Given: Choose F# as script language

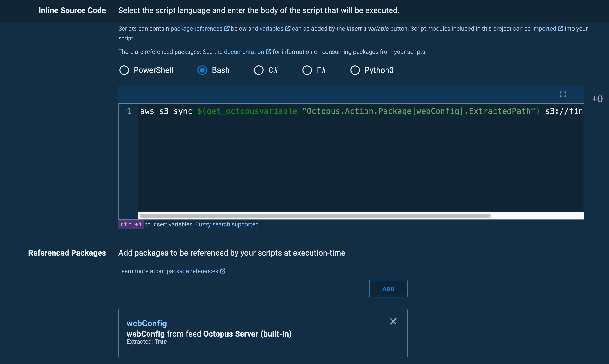Looking at the screenshot, I should (x=307, y=70).
